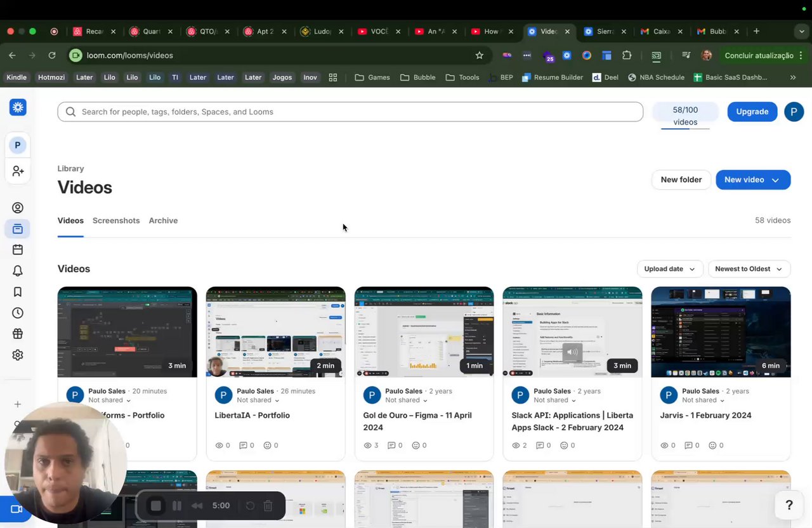The width and height of the screenshot is (812, 528).
Task: Switch to the Sierra browser tab
Action: coord(605,31)
